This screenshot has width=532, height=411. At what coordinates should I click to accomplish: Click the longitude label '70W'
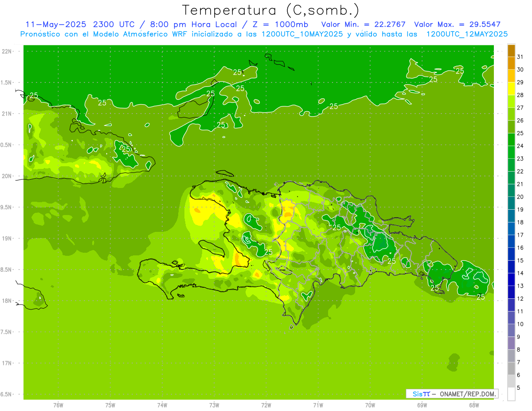click(370, 405)
